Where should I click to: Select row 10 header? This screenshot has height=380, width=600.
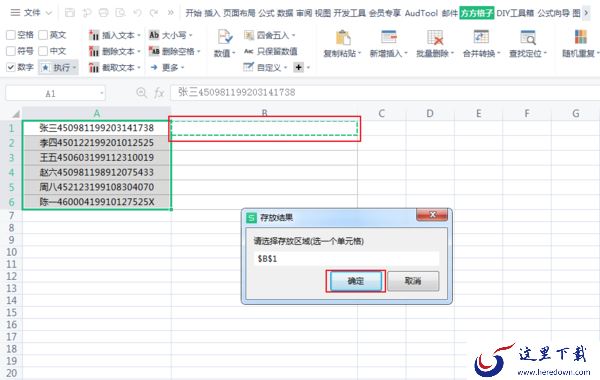11,252
